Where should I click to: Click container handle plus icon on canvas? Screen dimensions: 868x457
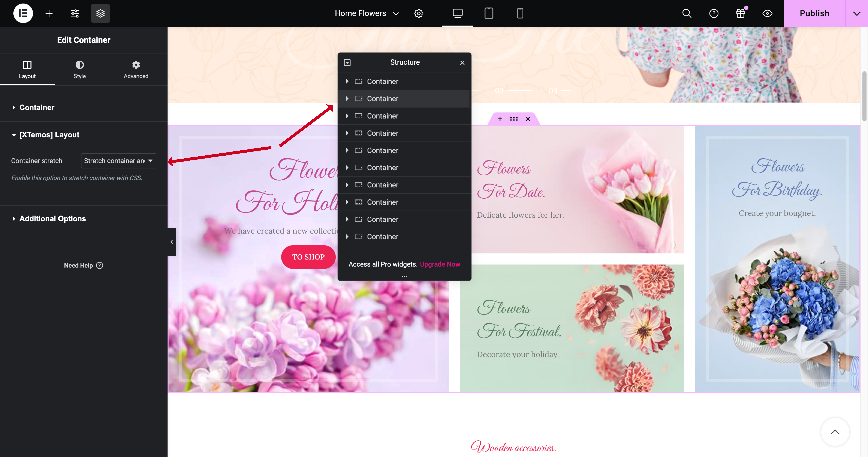pyautogui.click(x=500, y=119)
